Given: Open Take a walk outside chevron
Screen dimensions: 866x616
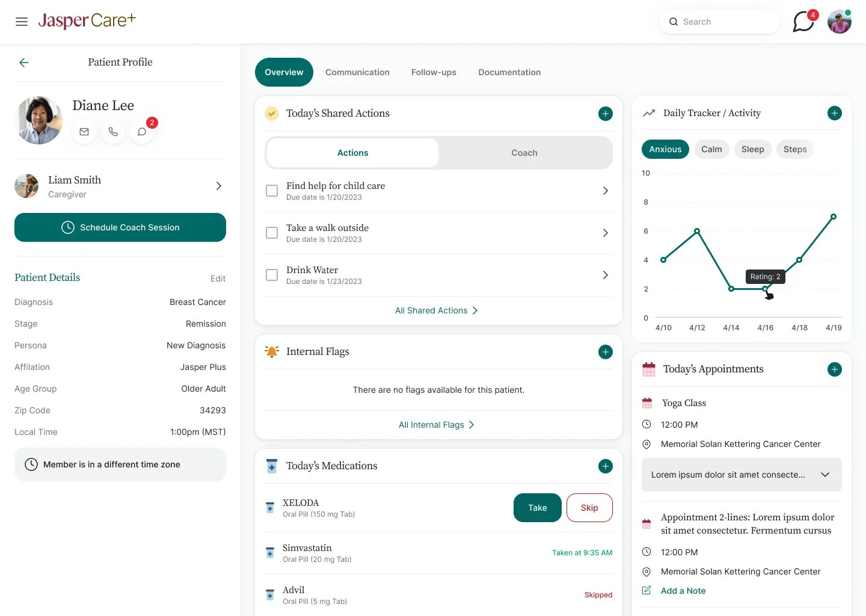Looking at the screenshot, I should coord(605,233).
